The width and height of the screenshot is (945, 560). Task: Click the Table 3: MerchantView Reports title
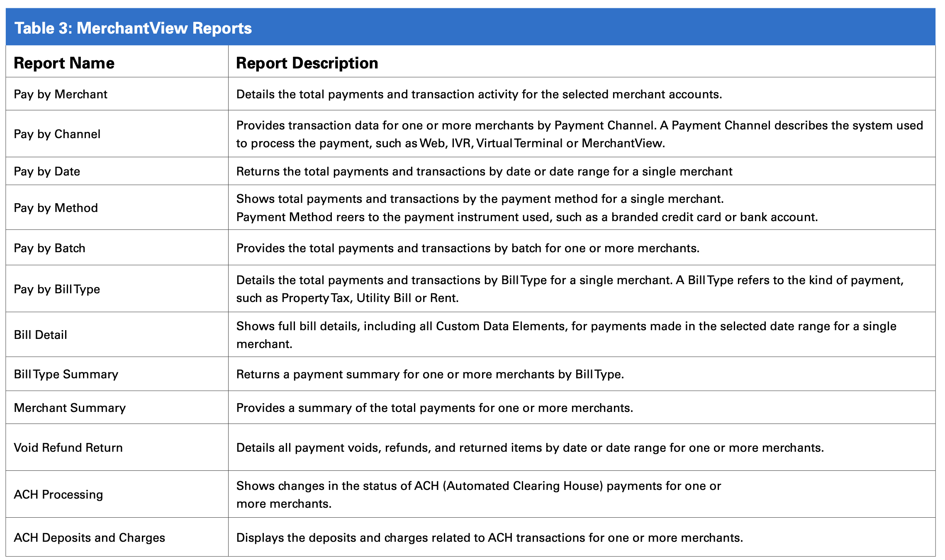pyautogui.click(x=133, y=28)
